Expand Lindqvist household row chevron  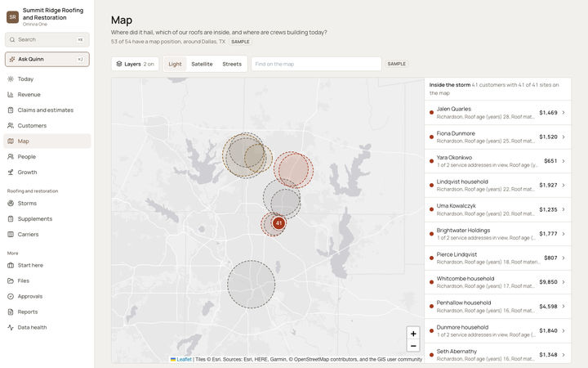click(x=563, y=185)
